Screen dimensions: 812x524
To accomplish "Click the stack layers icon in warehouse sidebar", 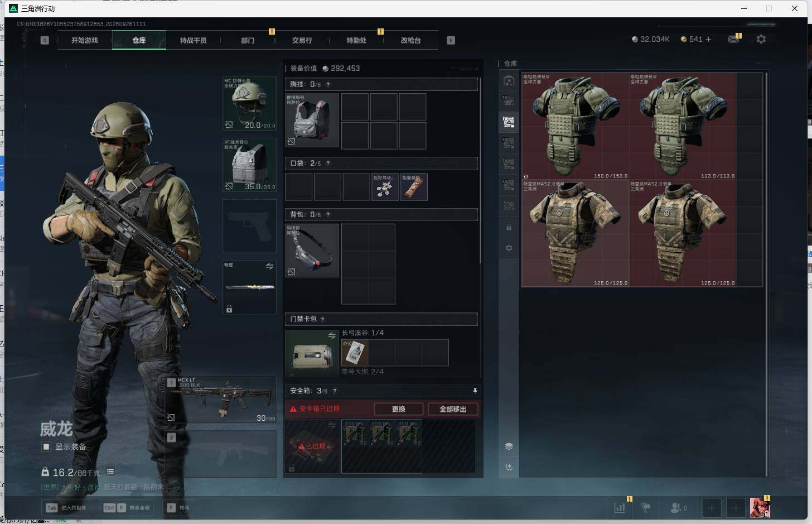I will point(509,446).
